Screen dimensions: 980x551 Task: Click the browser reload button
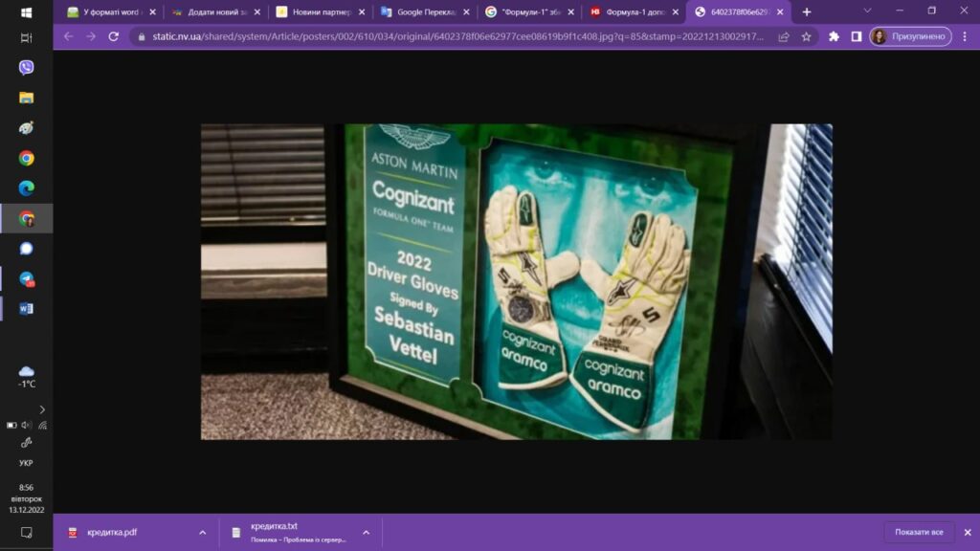[x=114, y=36]
